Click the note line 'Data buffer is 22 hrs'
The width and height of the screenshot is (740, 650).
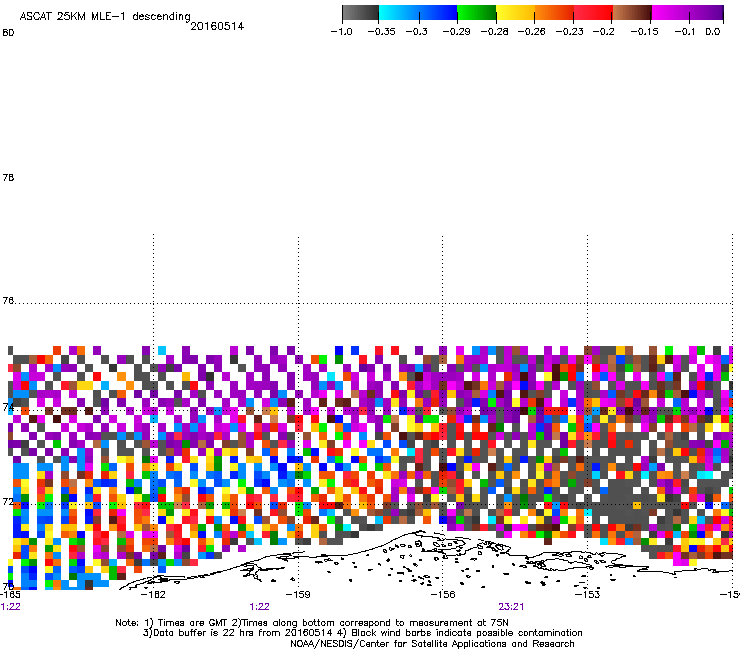(362, 633)
